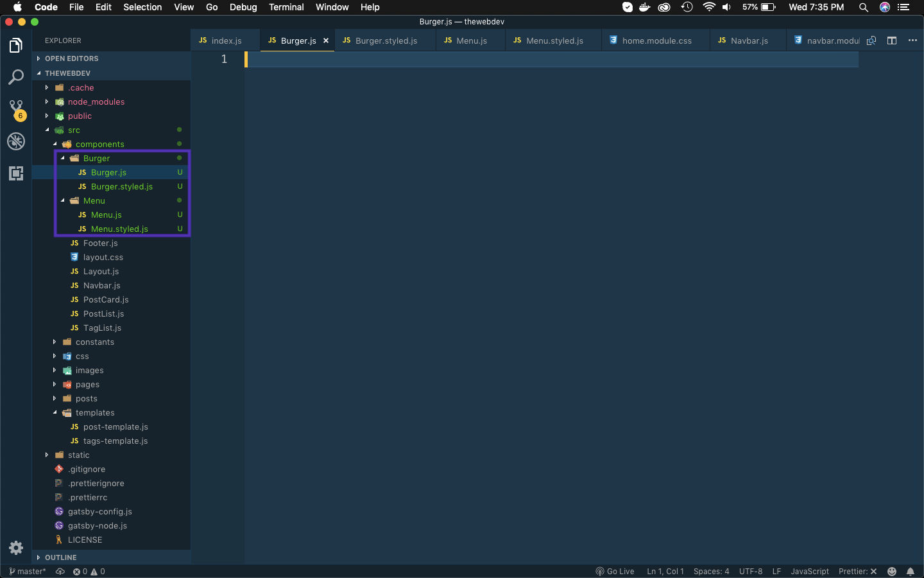The height and width of the screenshot is (578, 924).
Task: Click the master* git branch indicator
Action: pyautogui.click(x=28, y=572)
